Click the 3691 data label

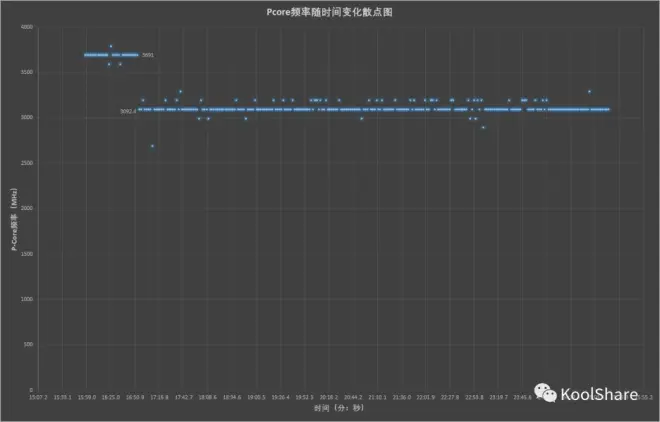tap(148, 55)
